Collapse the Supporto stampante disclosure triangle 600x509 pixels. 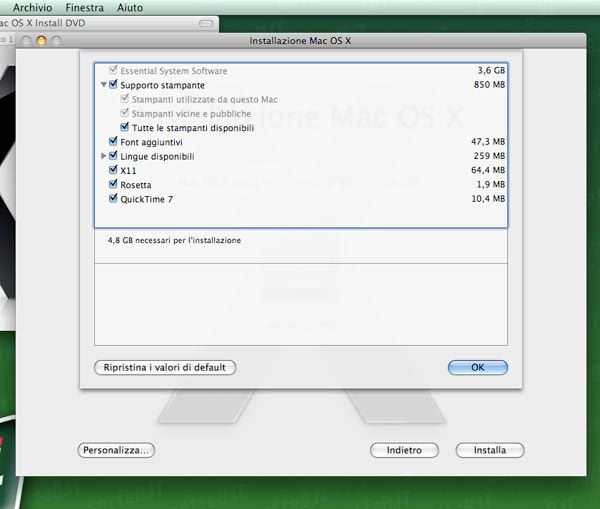point(104,85)
